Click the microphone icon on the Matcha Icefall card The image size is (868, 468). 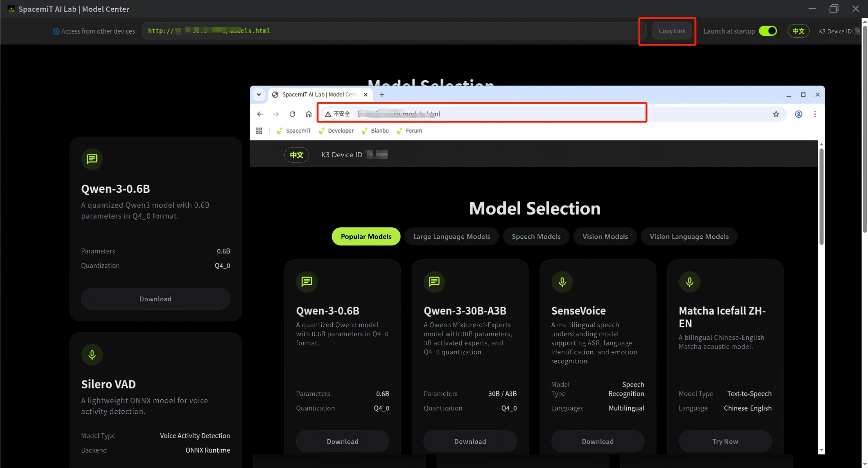(689, 282)
